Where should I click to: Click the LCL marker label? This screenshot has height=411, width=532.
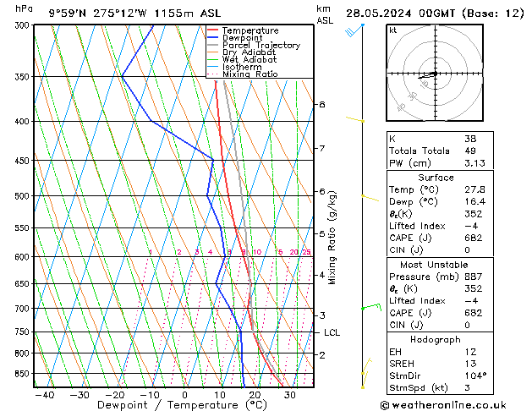pos(332,332)
